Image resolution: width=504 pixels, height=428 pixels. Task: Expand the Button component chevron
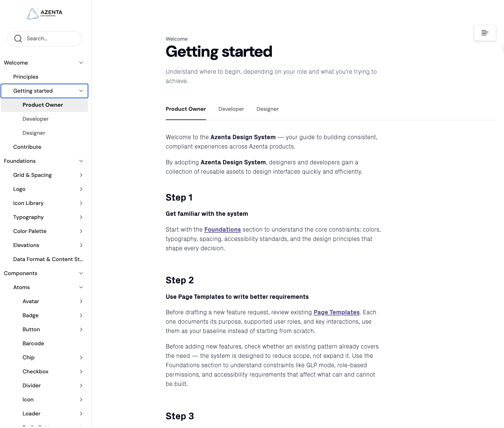[81, 329]
